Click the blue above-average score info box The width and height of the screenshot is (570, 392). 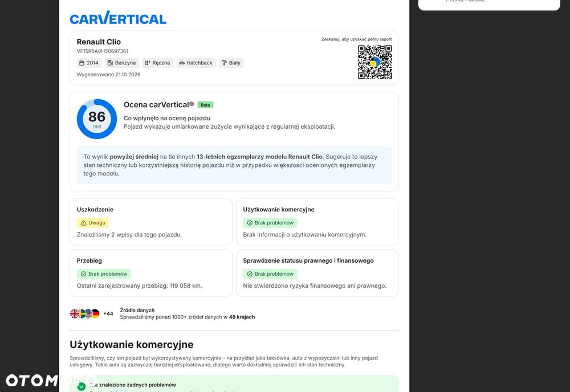[x=234, y=165]
